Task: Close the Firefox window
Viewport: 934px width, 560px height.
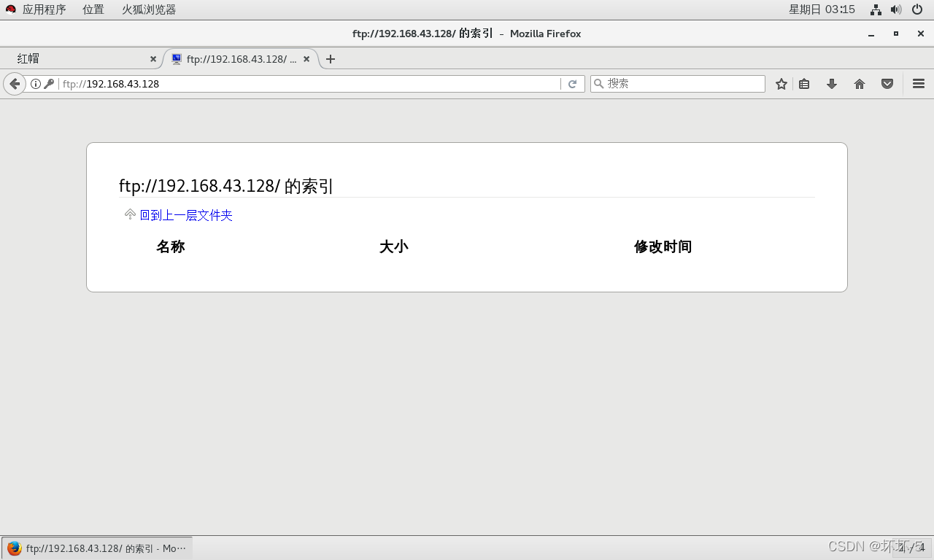Action: point(921,34)
